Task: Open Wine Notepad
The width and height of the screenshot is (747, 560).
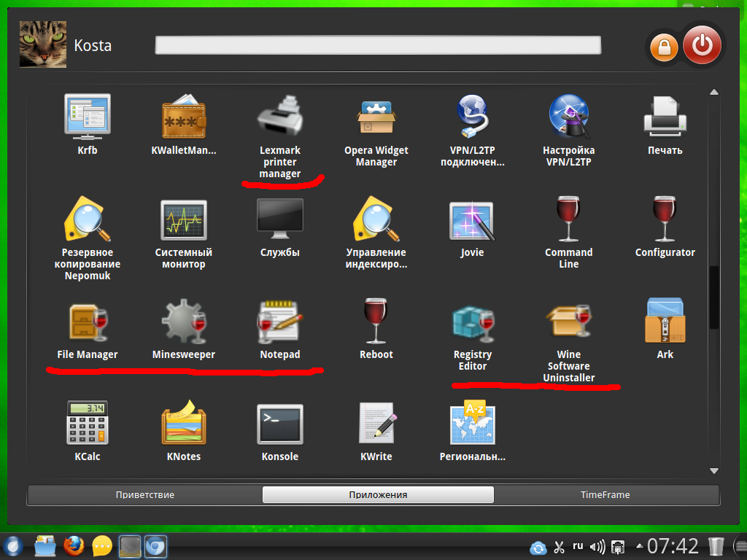Action: [x=279, y=322]
